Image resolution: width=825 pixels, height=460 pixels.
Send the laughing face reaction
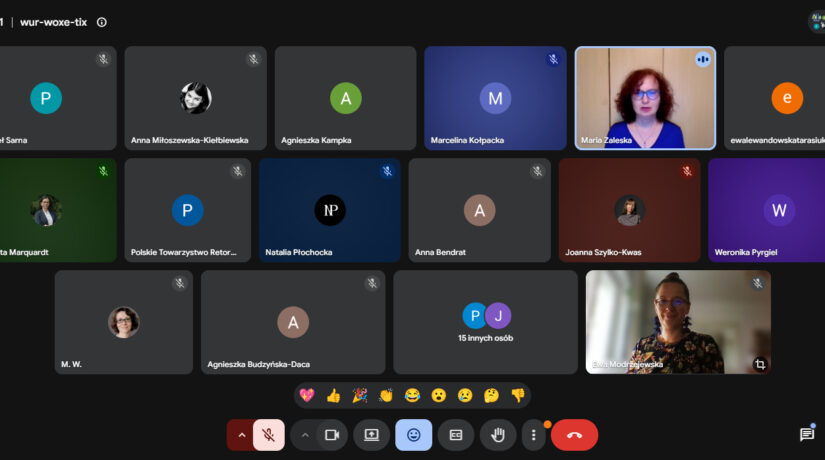tap(412, 395)
